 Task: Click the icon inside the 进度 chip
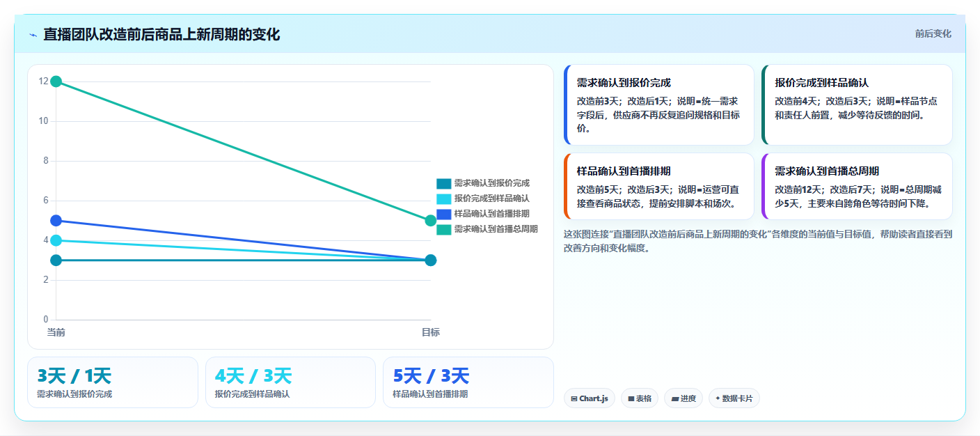pos(675,399)
